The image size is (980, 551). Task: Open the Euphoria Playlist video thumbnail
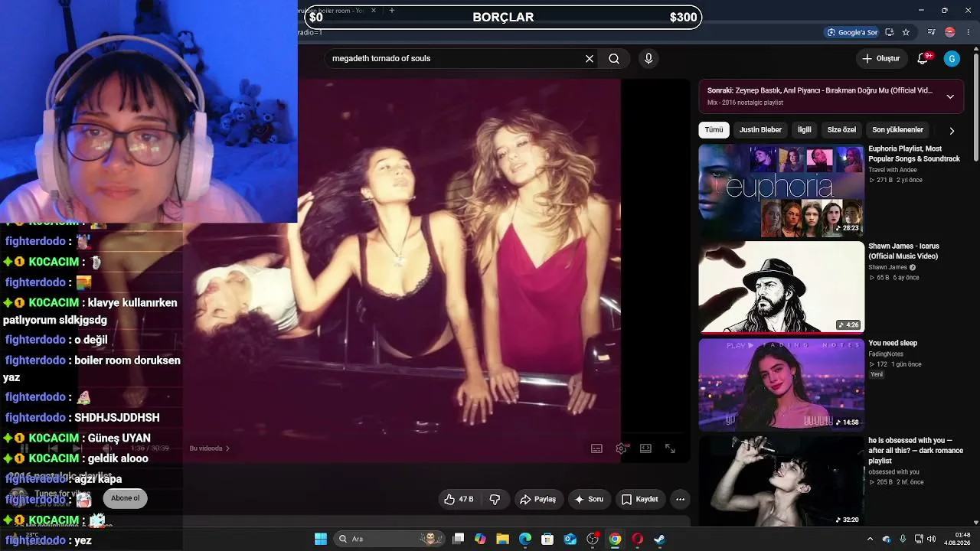tap(781, 191)
